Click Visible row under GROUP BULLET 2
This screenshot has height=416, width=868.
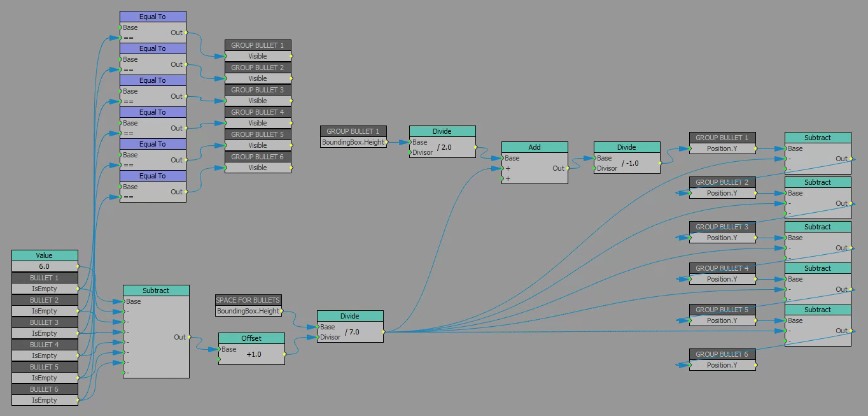point(258,78)
